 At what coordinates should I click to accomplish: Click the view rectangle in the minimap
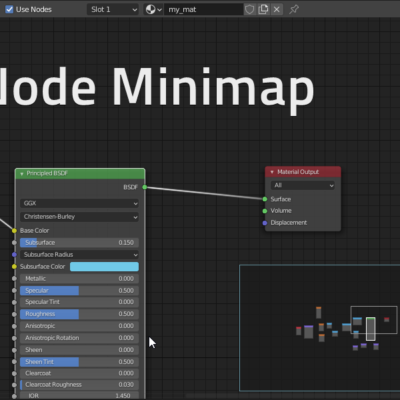click(x=374, y=320)
